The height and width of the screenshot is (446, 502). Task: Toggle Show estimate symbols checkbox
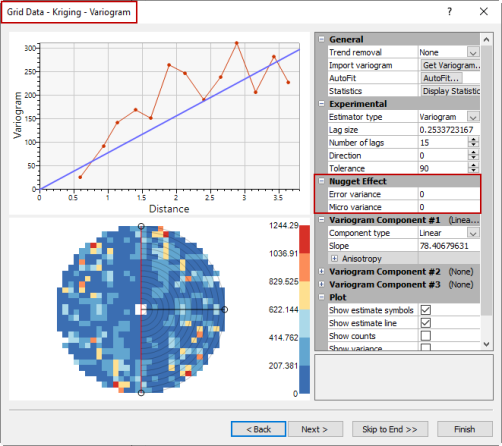[426, 310]
